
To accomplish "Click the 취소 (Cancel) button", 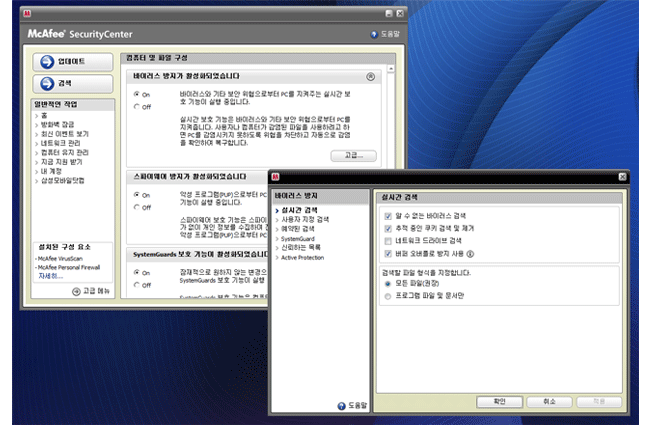I will (549, 402).
